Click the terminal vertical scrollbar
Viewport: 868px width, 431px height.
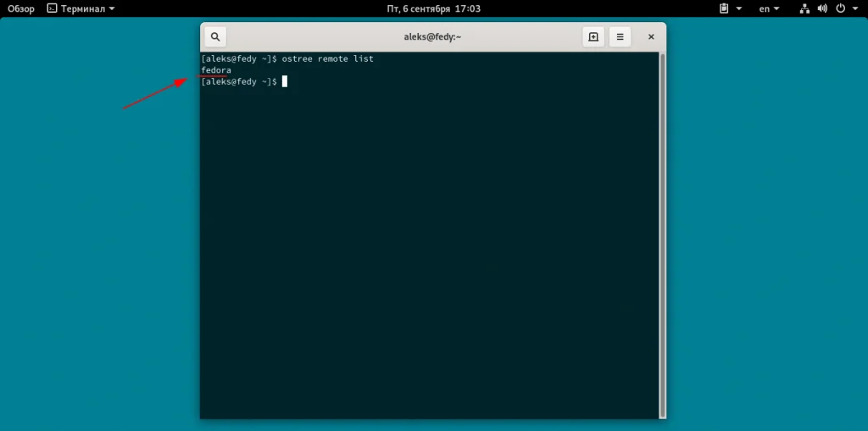point(662,235)
